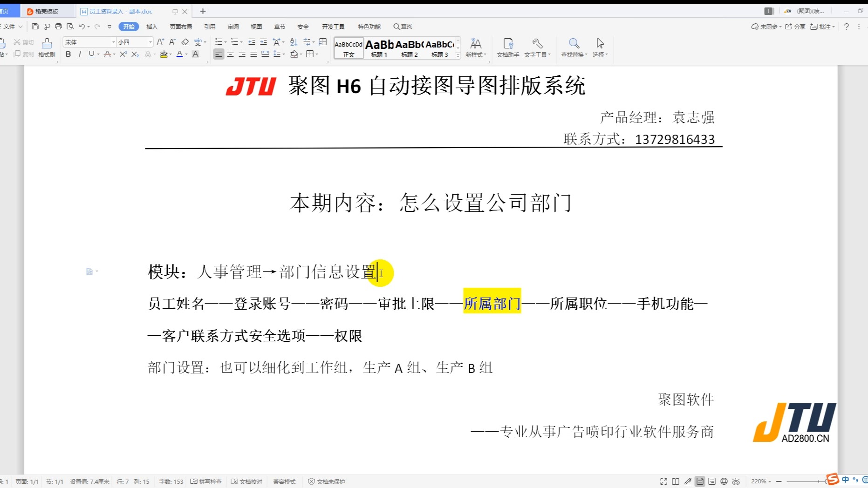The image size is (868, 488).
Task: Click the zoom out minus on zoom slider
Action: click(779, 481)
